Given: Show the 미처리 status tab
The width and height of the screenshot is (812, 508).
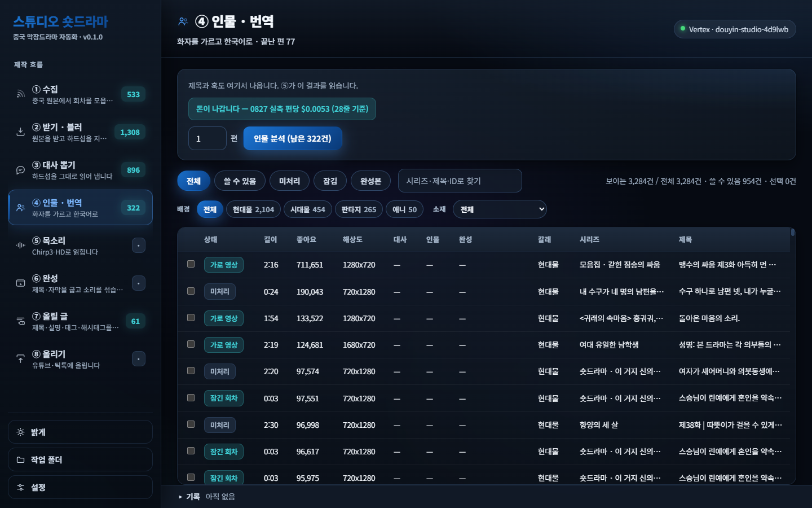Looking at the screenshot, I should tap(289, 181).
